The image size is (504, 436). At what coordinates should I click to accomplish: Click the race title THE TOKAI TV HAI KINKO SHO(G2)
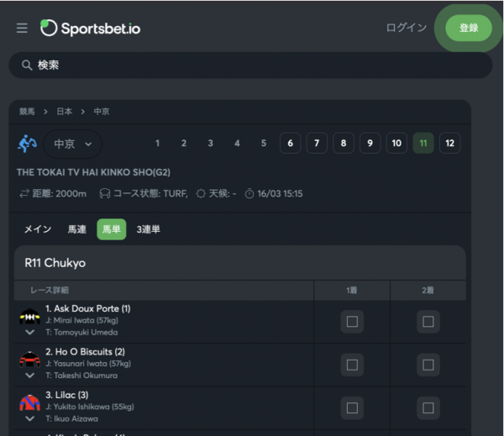93,172
